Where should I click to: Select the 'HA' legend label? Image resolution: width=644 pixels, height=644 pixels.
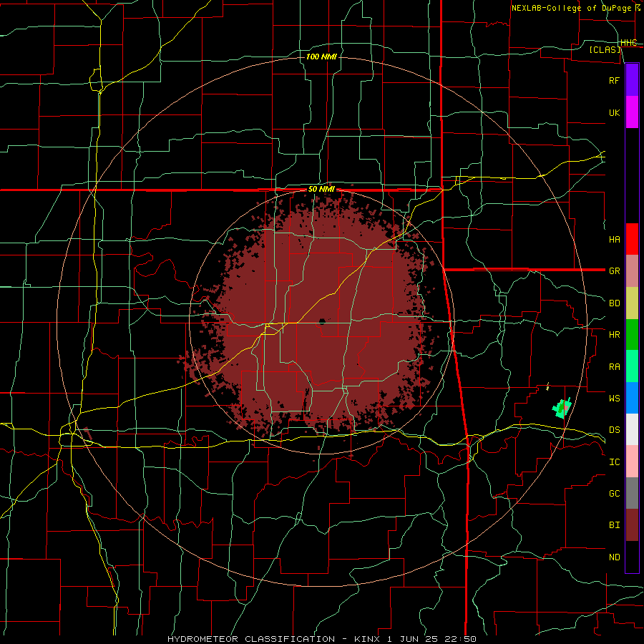point(614,240)
